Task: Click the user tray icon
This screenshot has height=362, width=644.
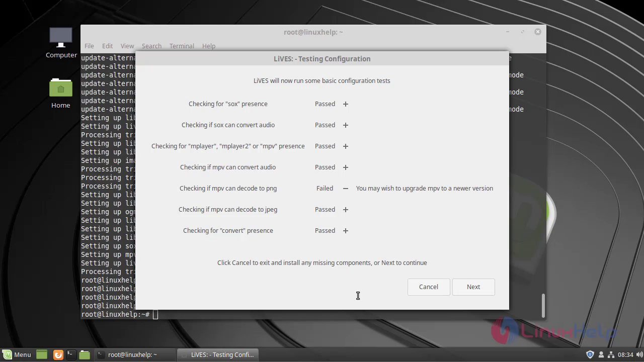Action: (x=601, y=354)
